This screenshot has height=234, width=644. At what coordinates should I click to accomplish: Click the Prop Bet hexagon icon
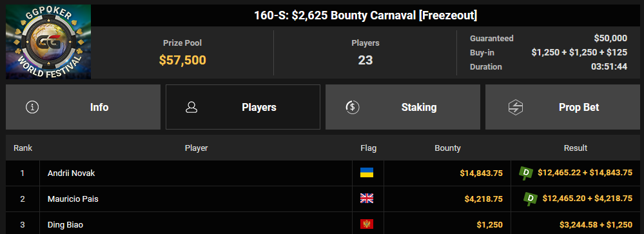point(514,107)
